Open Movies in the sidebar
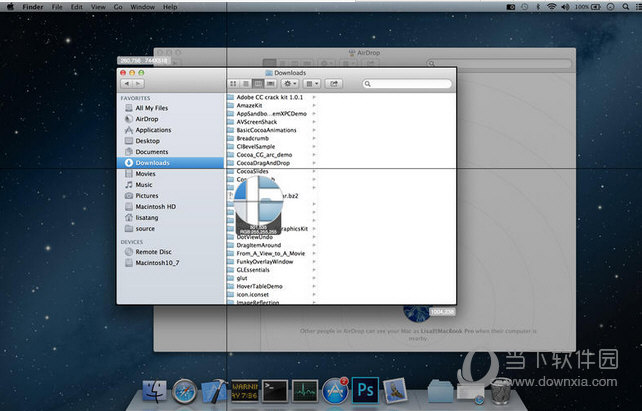The height and width of the screenshot is (411, 642). [145, 174]
